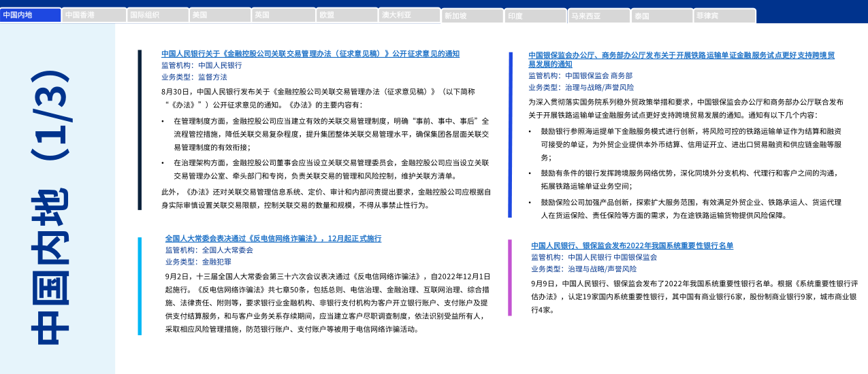Click the 监管机构: 全国人大常委会 line
868x374 pixels.
(x=208, y=250)
